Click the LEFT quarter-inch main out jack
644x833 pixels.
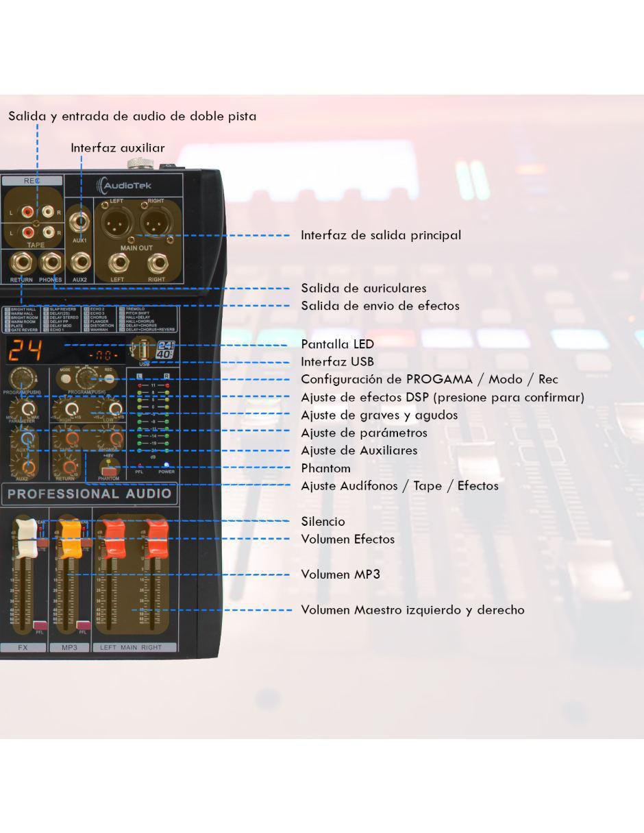[x=118, y=264]
